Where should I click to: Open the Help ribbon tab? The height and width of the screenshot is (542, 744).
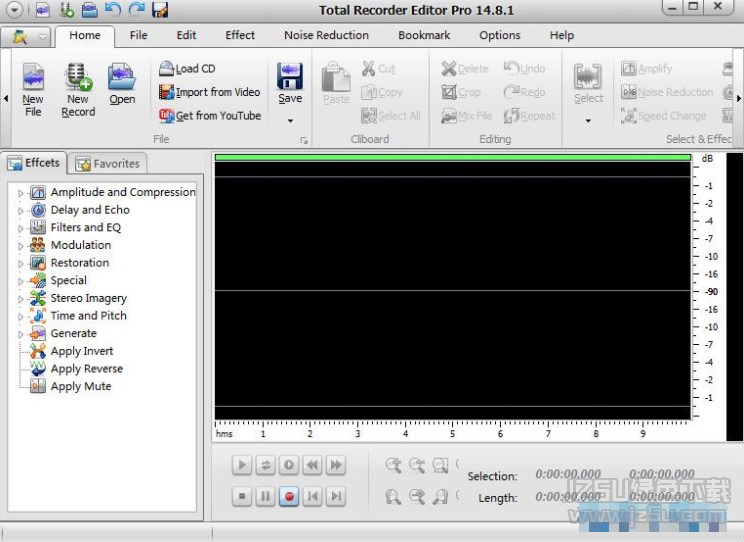click(x=562, y=36)
